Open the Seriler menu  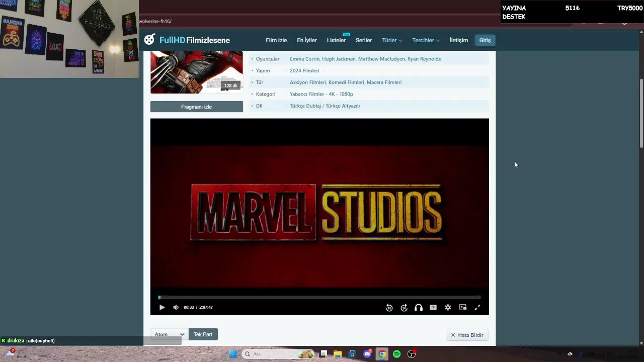click(x=364, y=40)
